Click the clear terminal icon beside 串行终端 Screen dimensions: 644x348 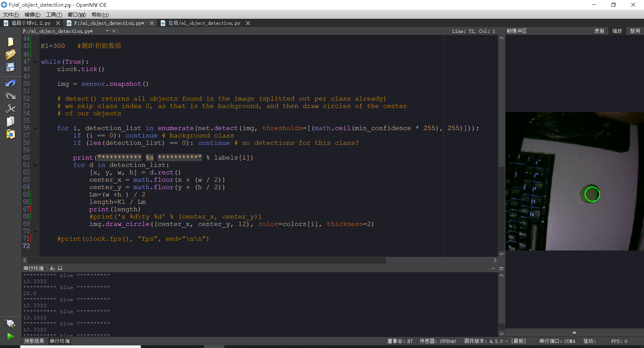pos(52,268)
